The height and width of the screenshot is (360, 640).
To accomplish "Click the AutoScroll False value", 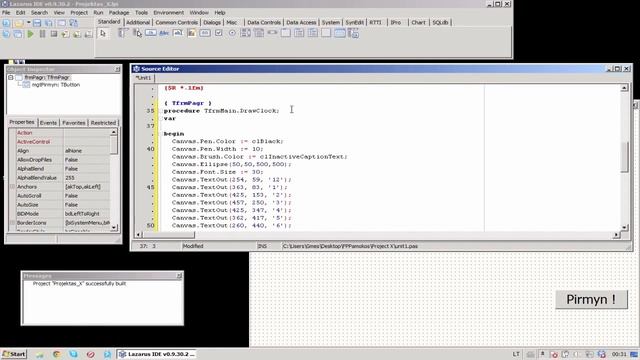I will click(87, 196).
